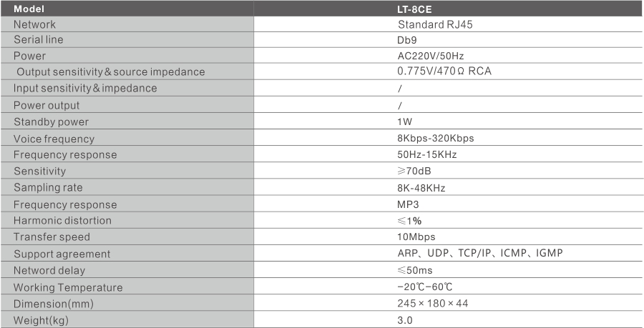Select the 8Kbps-320Kbps value
Viewport: 644px width, 328px height.
[436, 138]
